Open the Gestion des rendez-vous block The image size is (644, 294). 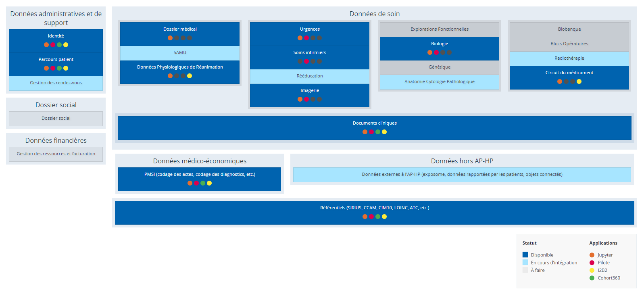coord(56,83)
